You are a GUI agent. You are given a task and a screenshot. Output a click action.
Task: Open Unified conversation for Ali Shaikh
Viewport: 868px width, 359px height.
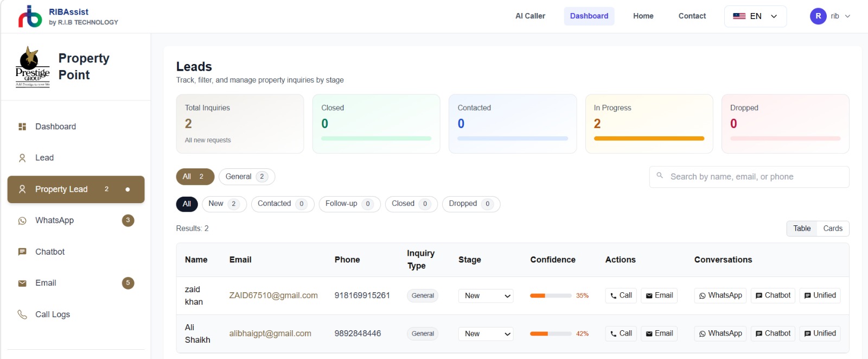click(820, 333)
